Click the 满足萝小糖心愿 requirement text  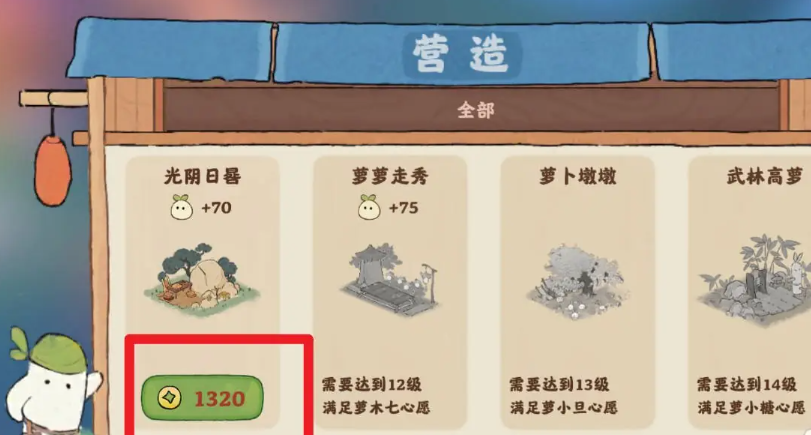tap(751, 407)
